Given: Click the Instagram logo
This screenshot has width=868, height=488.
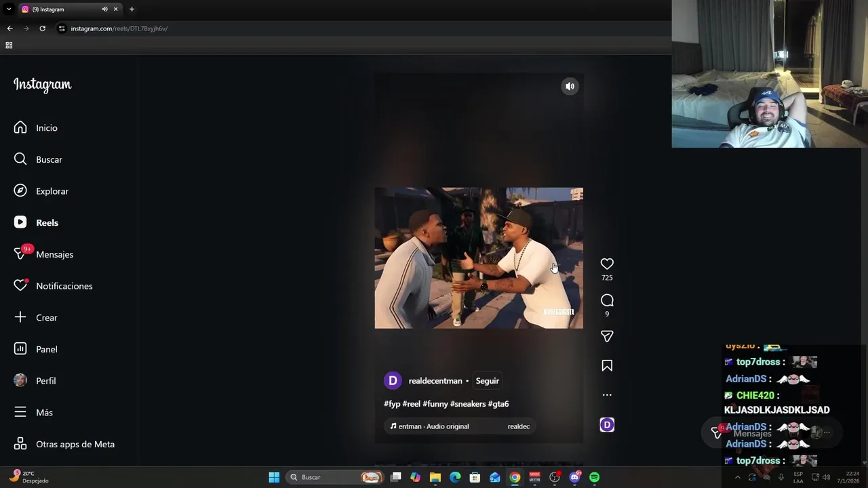Looking at the screenshot, I should [x=42, y=85].
